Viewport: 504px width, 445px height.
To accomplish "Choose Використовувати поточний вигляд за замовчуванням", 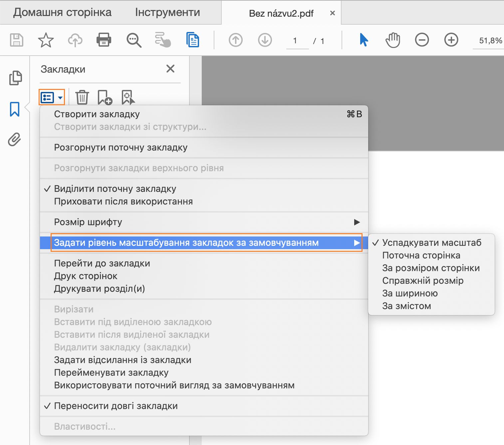I will point(204,385).
